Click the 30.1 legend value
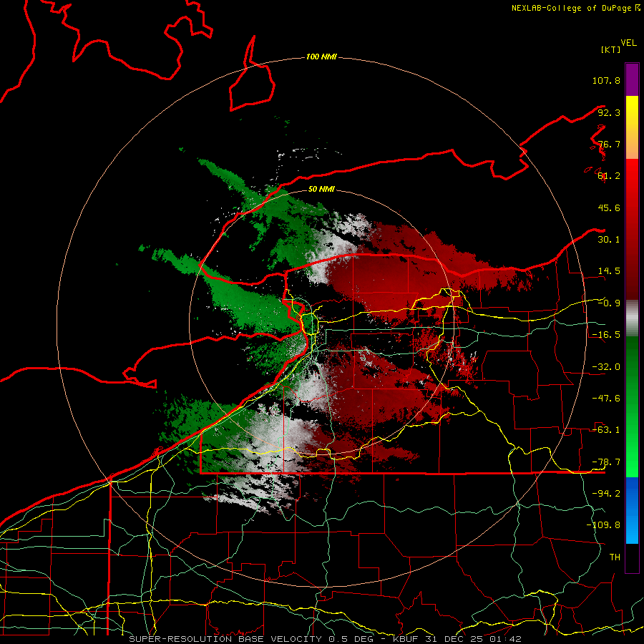 pos(609,240)
